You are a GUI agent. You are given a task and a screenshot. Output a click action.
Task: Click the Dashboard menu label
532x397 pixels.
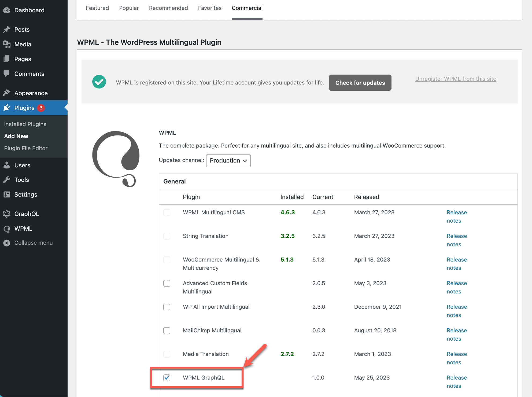29,10
